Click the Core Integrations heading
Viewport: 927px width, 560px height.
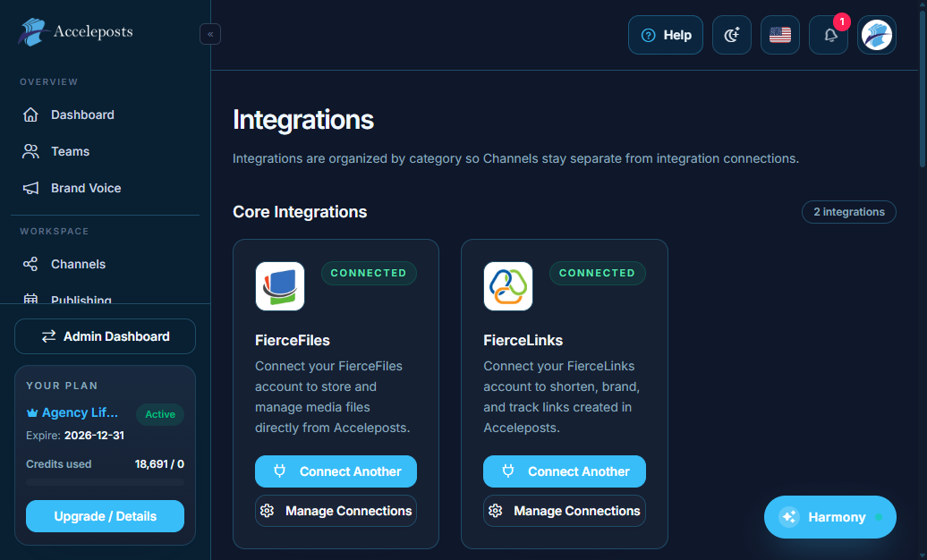tap(300, 212)
